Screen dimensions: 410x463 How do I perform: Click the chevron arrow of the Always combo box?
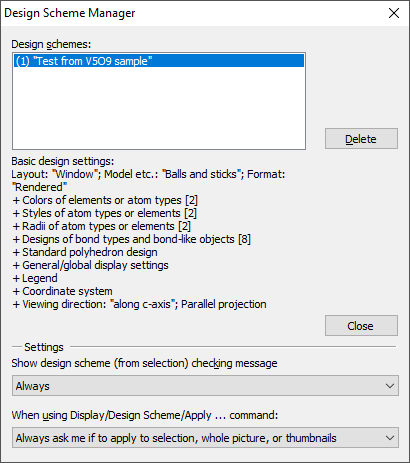coord(390,386)
